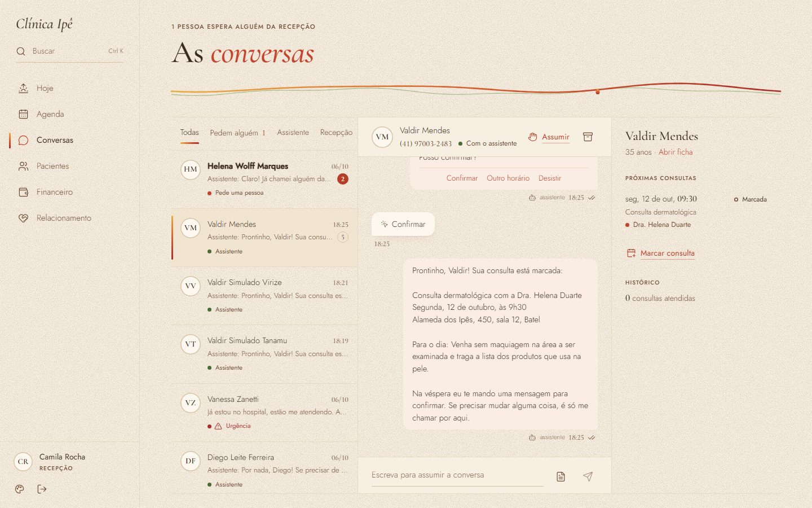The image size is (812, 508).
Task: Click the Marcar consulta link
Action: click(661, 253)
